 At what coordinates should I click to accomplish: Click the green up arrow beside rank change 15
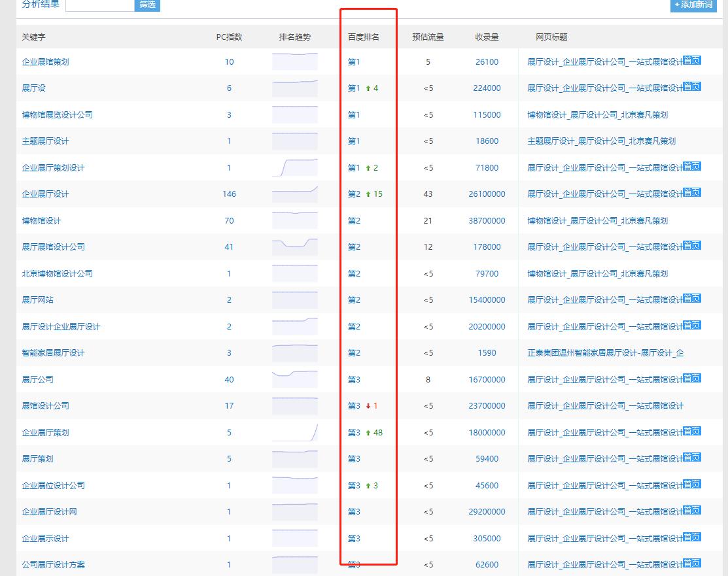pos(368,194)
